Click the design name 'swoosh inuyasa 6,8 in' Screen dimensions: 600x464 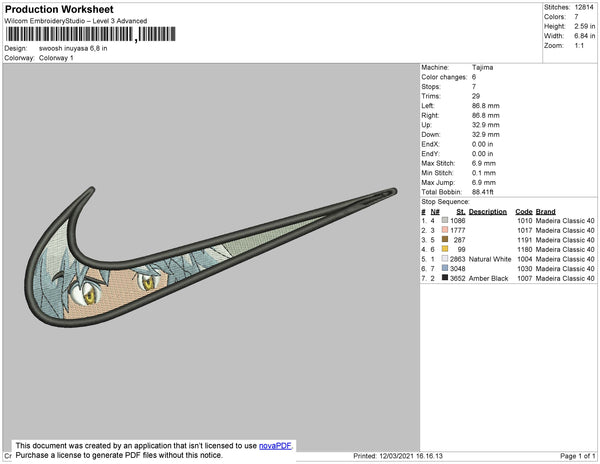click(73, 49)
